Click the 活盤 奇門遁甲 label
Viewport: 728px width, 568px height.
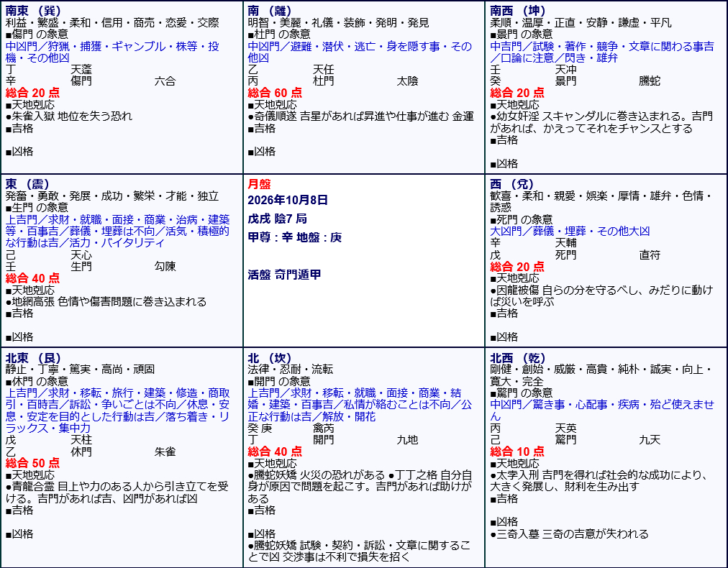[x=284, y=275]
